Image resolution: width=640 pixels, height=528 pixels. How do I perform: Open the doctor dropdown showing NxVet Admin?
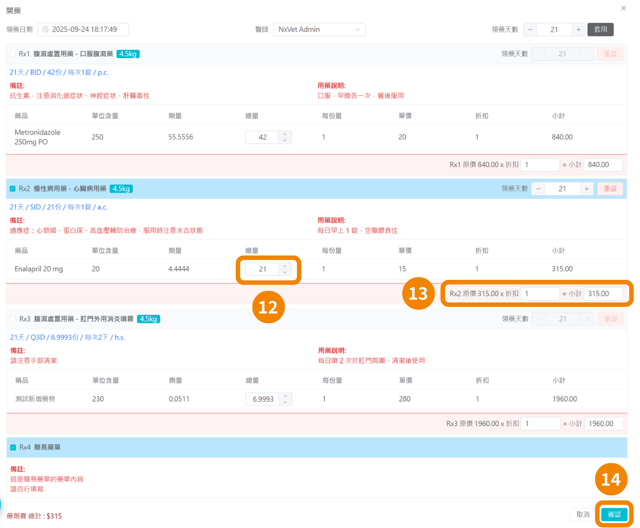[x=319, y=29]
